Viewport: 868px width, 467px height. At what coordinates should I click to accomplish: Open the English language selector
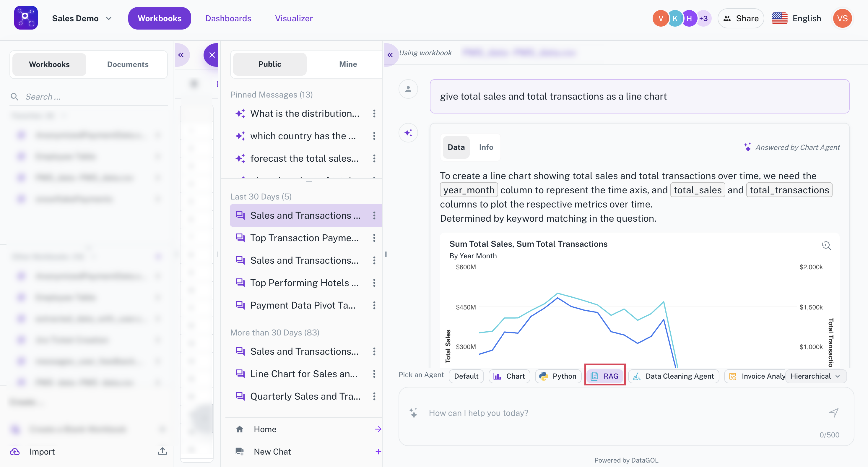797,19
